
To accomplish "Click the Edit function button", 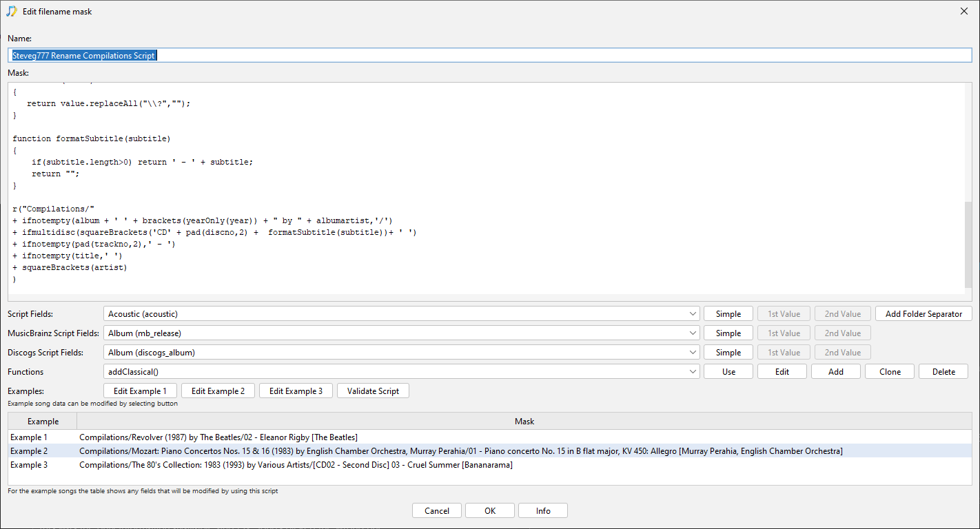I will click(782, 372).
